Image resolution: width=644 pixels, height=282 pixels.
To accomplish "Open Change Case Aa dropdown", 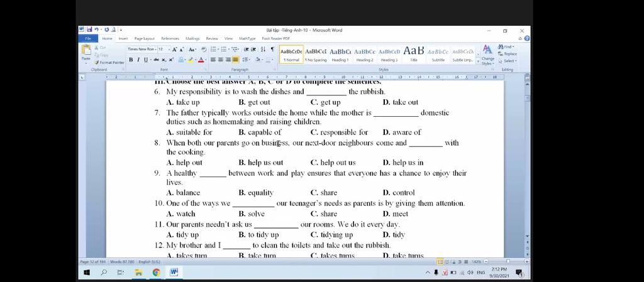I will [192, 50].
